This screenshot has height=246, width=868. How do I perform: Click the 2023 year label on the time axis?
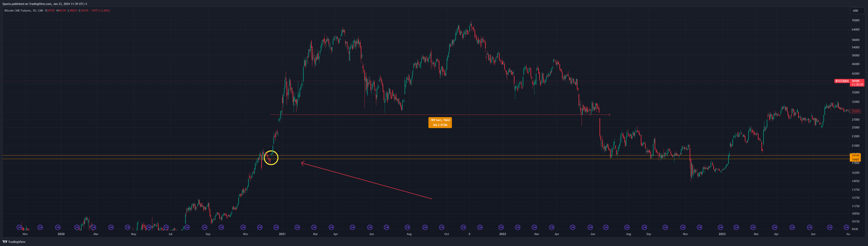click(x=722, y=234)
